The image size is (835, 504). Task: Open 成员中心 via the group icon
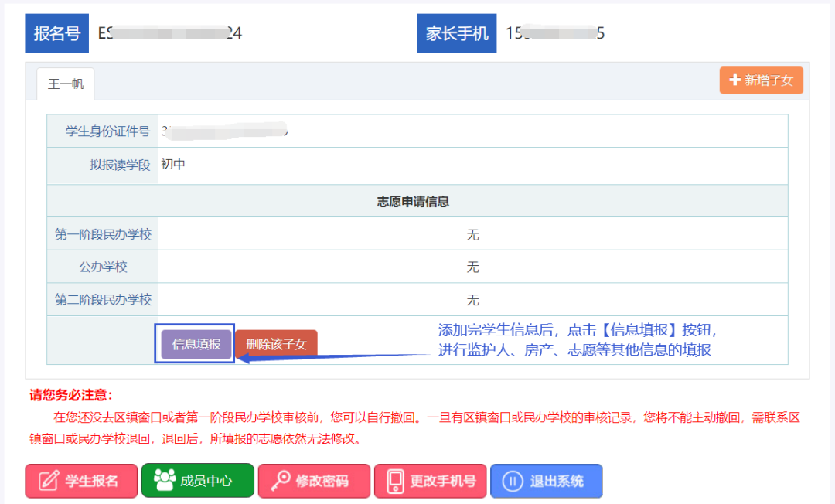pos(164,480)
